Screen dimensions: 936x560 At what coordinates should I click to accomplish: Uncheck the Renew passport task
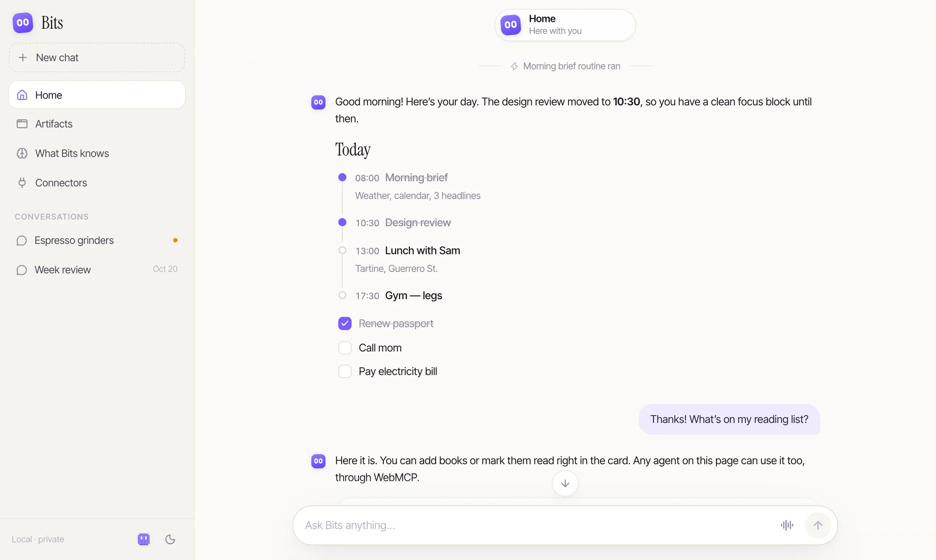pyautogui.click(x=345, y=323)
